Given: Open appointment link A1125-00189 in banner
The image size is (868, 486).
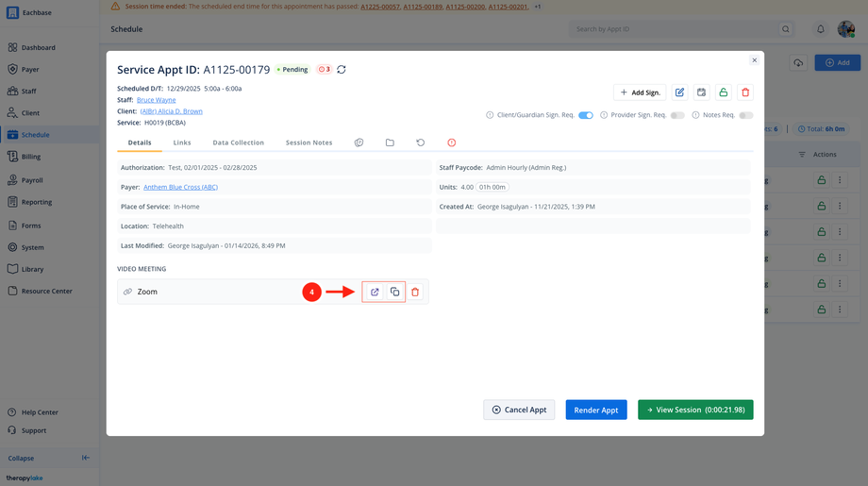Looking at the screenshot, I should coord(423,7).
